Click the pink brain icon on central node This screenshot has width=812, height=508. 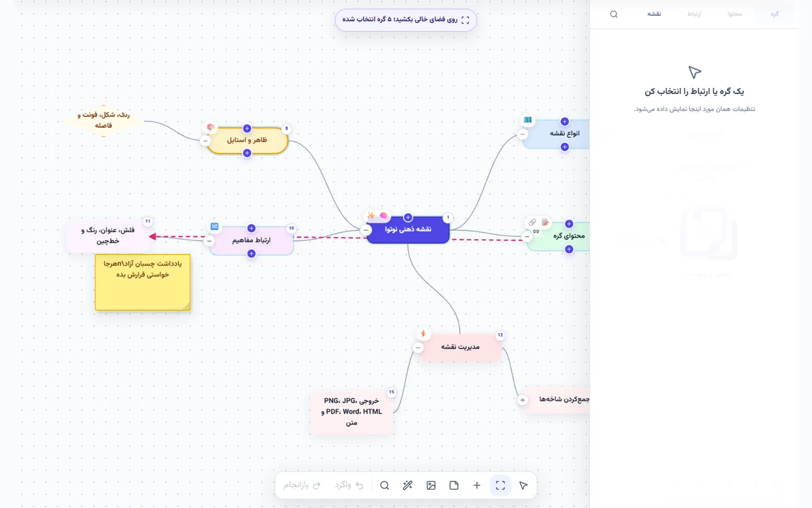coord(384,216)
